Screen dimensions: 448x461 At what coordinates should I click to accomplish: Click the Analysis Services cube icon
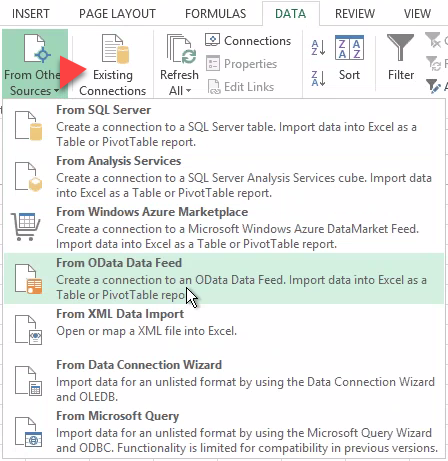[28, 177]
